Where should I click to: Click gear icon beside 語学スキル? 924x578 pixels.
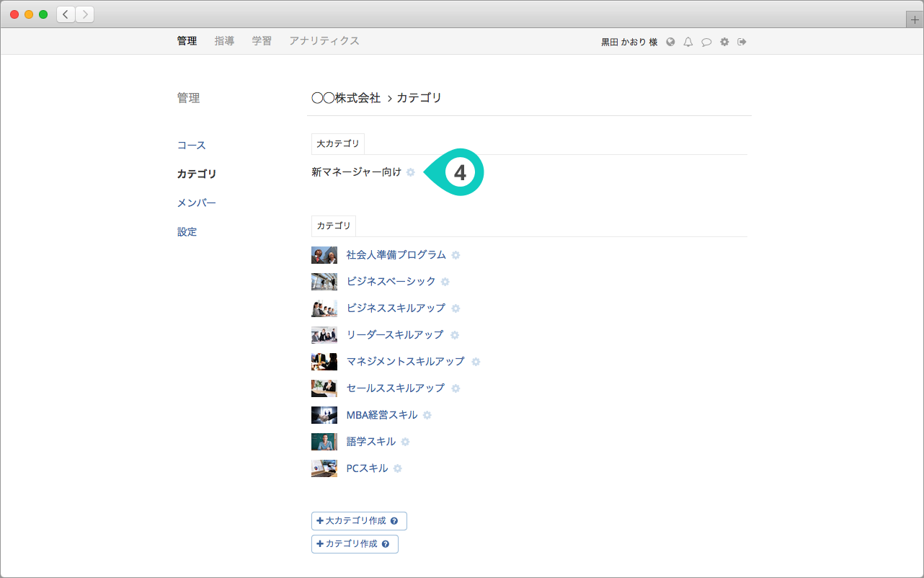405,442
